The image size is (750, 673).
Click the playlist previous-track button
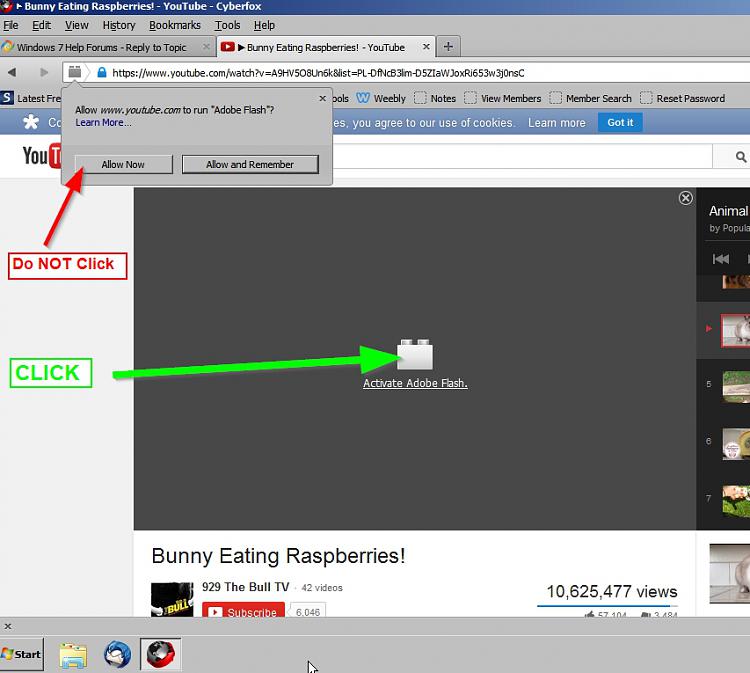point(721,259)
